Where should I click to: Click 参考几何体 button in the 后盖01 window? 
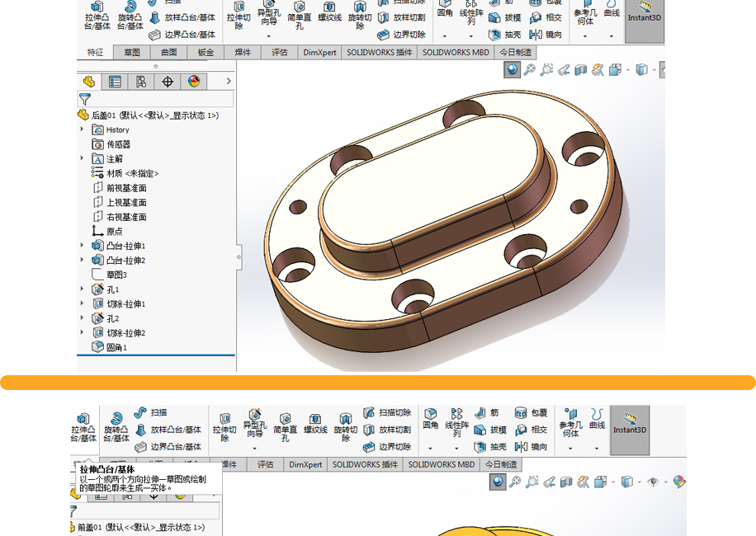pyautogui.click(x=585, y=12)
